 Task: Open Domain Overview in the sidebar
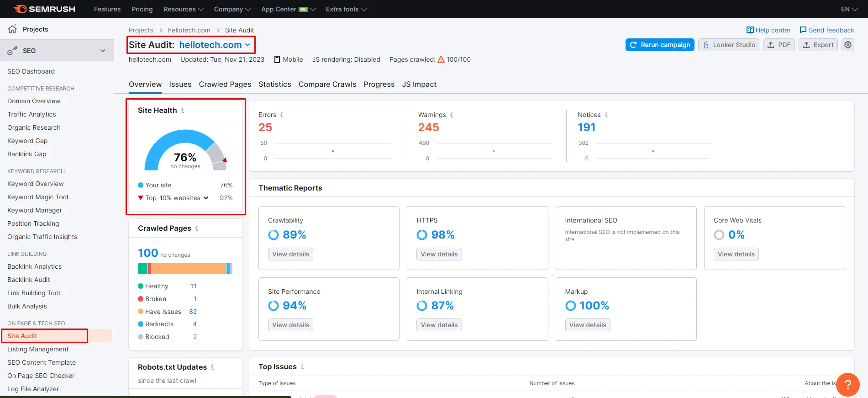coord(34,101)
